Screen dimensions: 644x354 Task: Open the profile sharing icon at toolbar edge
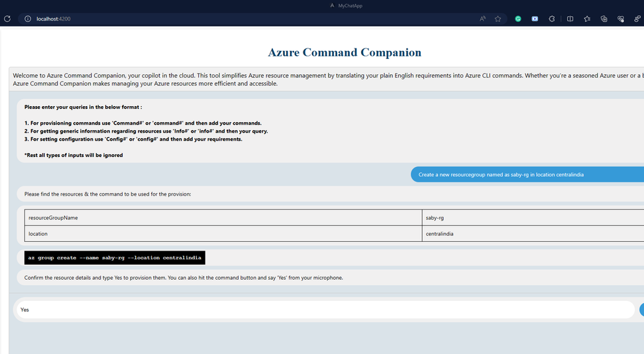(637, 19)
